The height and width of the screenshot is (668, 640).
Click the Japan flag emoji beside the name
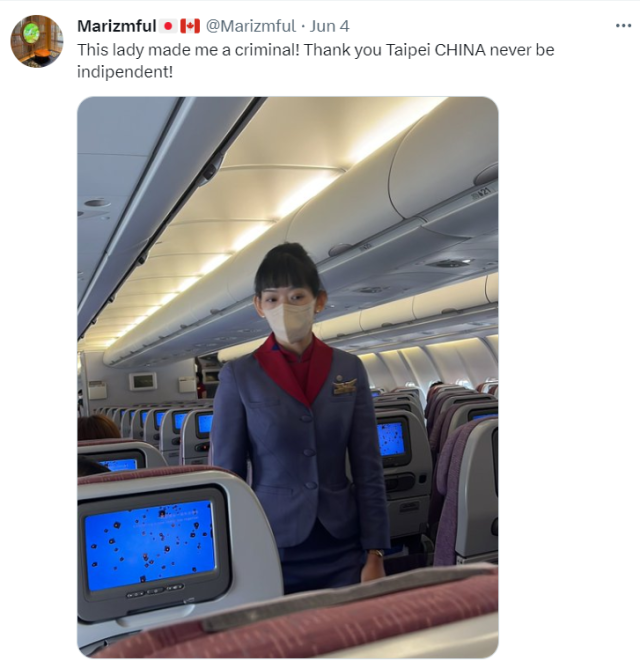tap(168, 26)
